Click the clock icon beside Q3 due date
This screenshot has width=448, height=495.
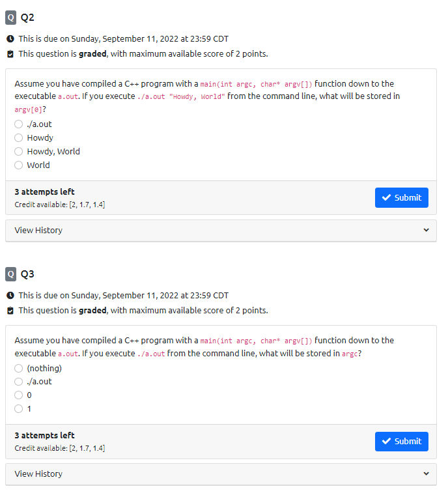tap(10, 296)
